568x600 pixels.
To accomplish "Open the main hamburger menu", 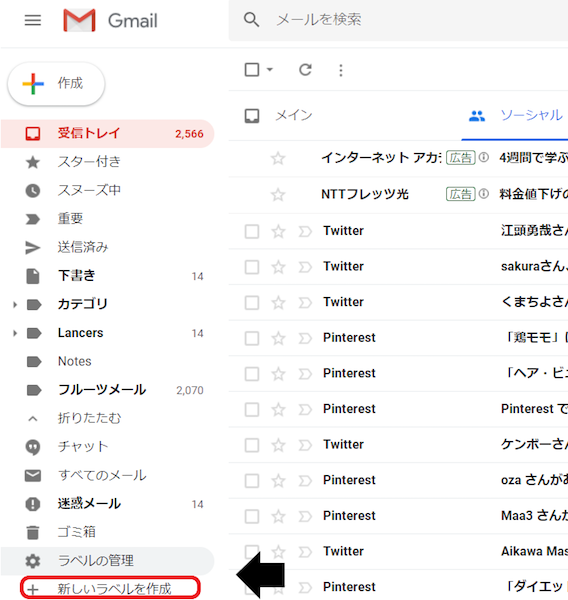I will [33, 20].
